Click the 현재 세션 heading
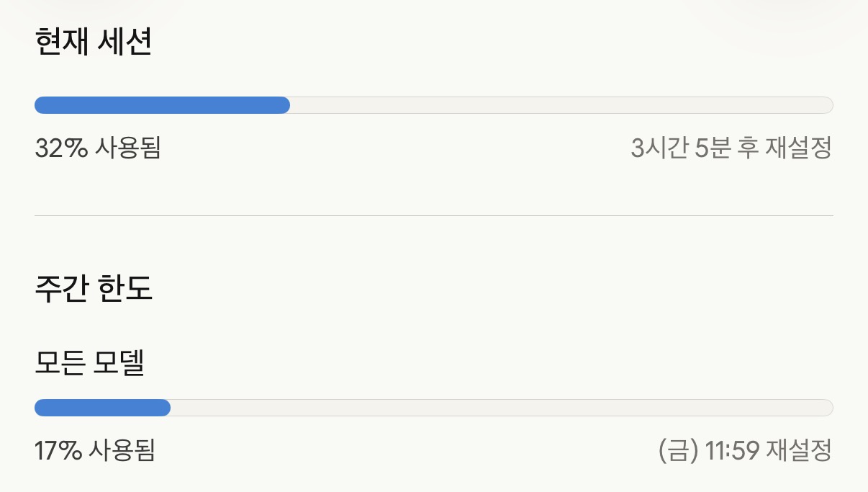The height and width of the screenshot is (492, 868). (94, 44)
